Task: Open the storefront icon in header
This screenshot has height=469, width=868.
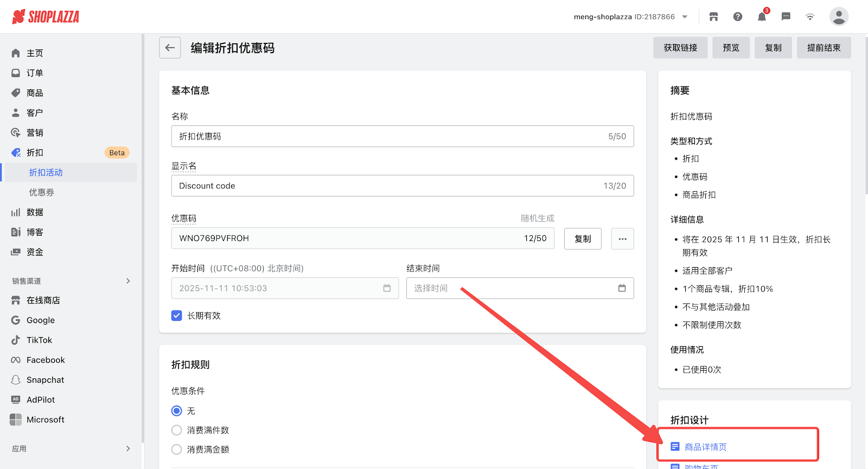Action: [713, 17]
